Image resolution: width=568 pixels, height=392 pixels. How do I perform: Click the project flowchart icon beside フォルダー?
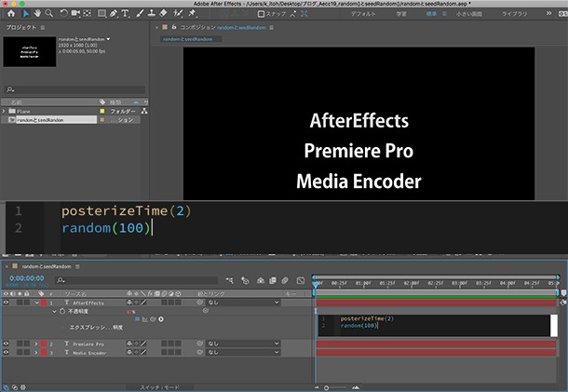tap(144, 111)
